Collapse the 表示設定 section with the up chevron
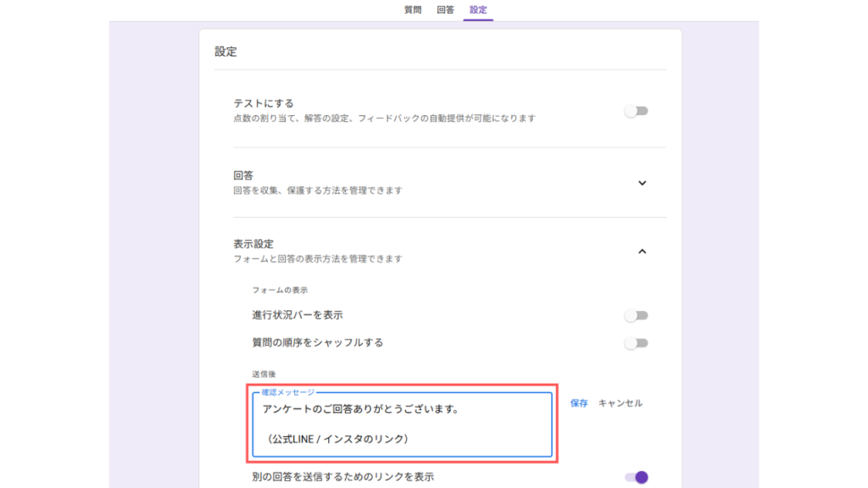The image size is (868, 488). (642, 251)
